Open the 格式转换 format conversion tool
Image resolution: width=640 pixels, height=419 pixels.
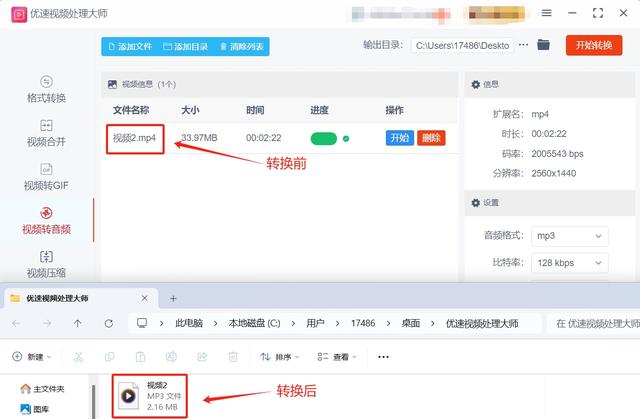point(46,89)
